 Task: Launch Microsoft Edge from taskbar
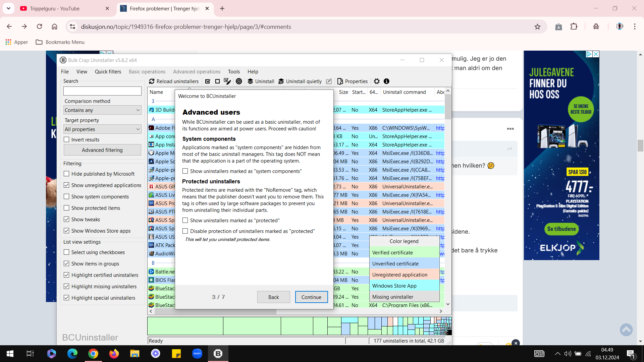click(x=72, y=354)
